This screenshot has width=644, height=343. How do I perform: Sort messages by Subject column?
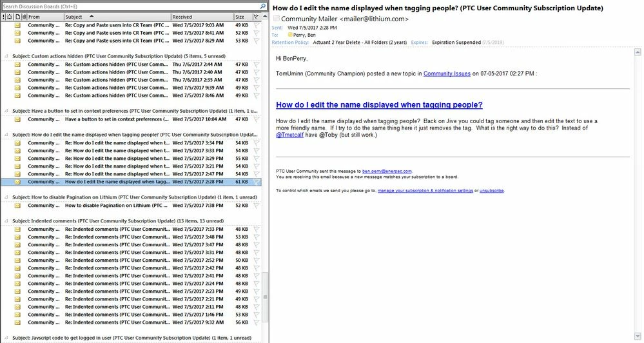(x=117, y=17)
